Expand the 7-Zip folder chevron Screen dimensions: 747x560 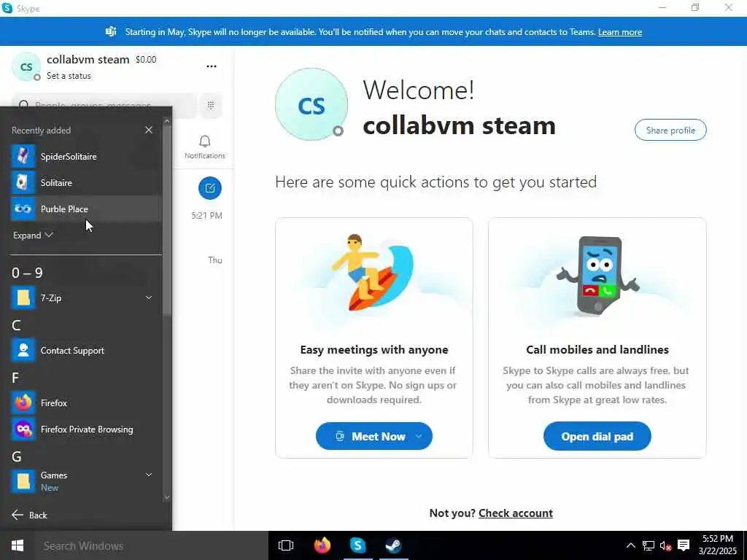pyautogui.click(x=149, y=297)
